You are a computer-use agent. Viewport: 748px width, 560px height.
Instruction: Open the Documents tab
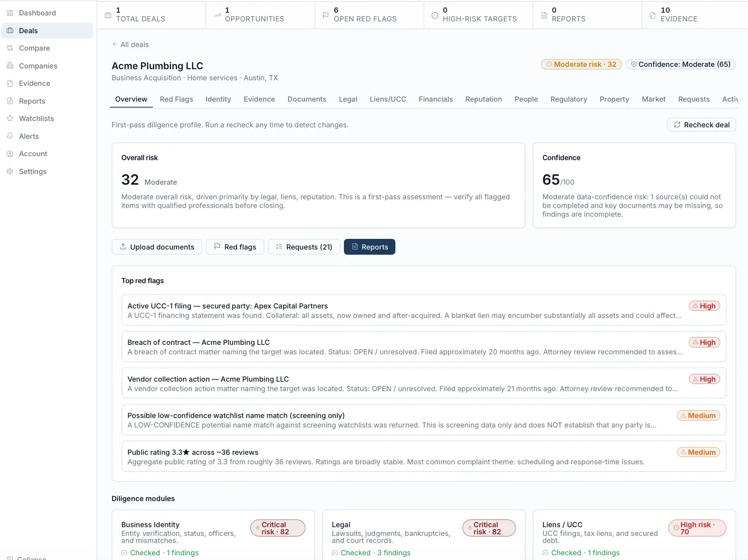[307, 99]
